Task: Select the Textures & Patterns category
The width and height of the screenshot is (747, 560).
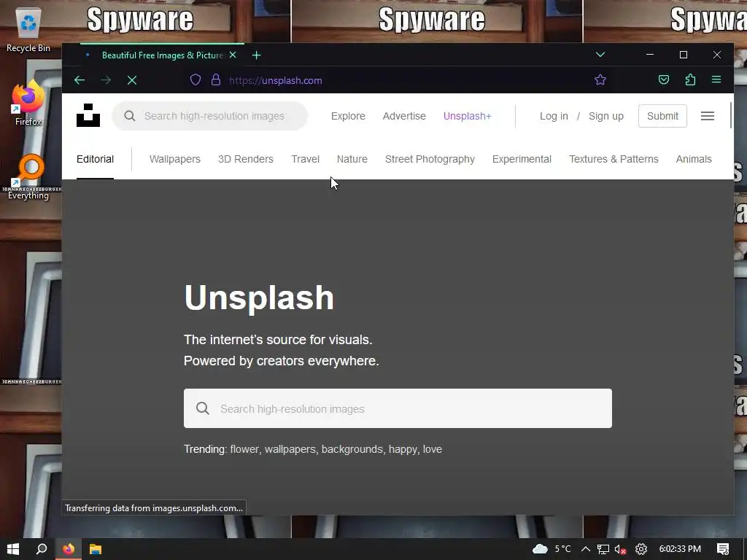Action: click(614, 159)
